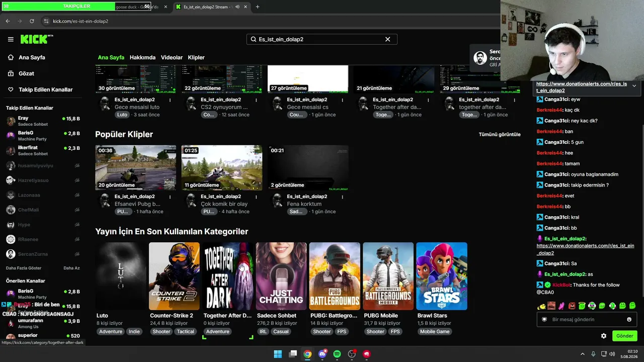Open the taskbar clock and date
The width and height of the screenshot is (644, 362).
pos(629,354)
